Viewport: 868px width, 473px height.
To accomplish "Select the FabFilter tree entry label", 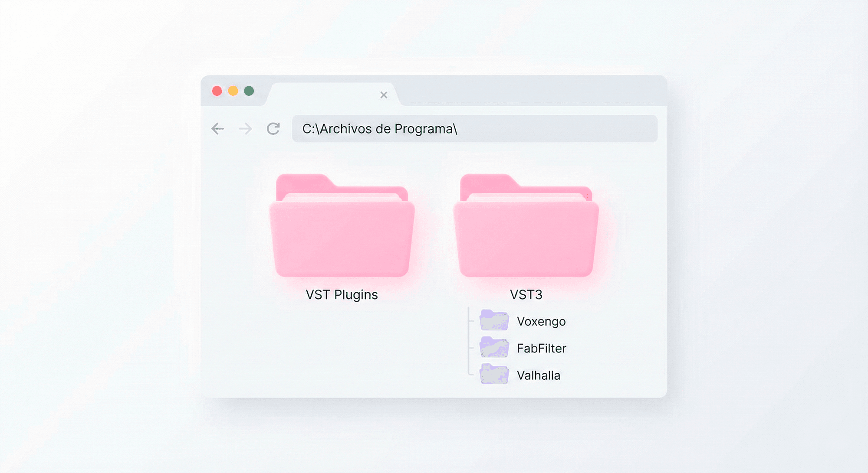I will [542, 348].
